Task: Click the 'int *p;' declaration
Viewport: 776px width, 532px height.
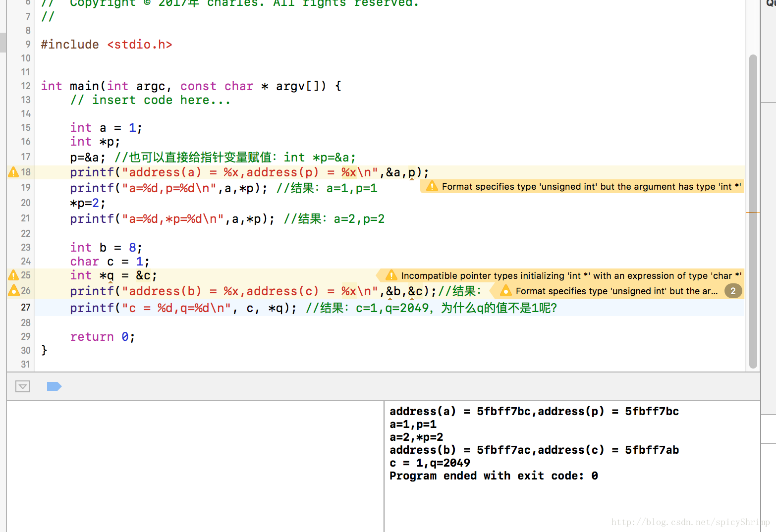Action: pyautogui.click(x=95, y=142)
